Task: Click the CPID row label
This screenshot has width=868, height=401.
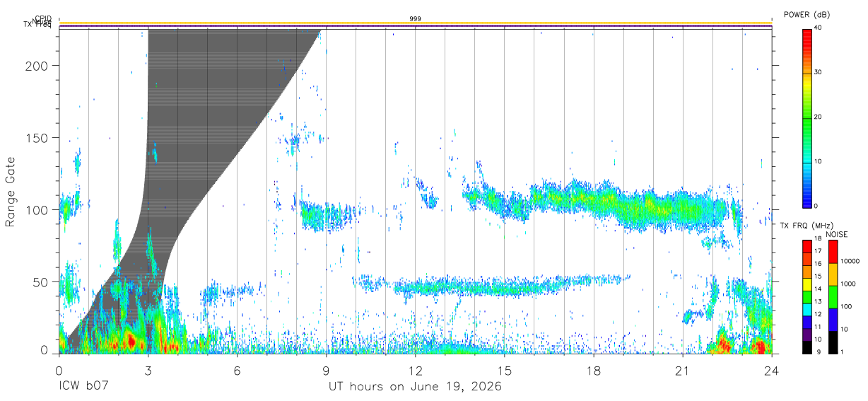Action: [42, 19]
